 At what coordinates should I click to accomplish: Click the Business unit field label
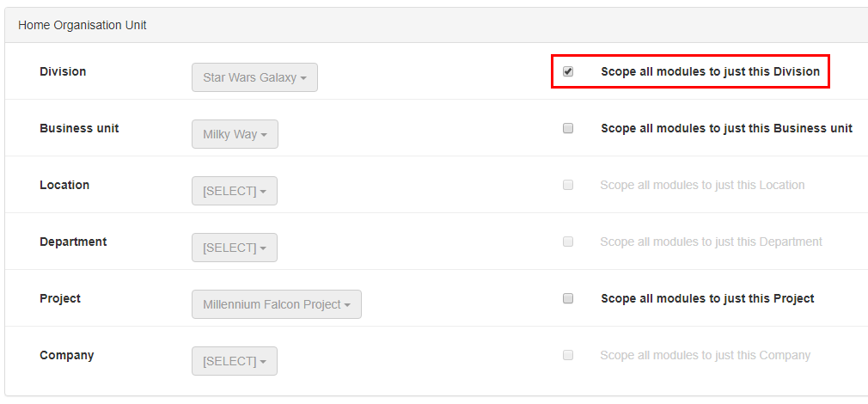(x=79, y=128)
